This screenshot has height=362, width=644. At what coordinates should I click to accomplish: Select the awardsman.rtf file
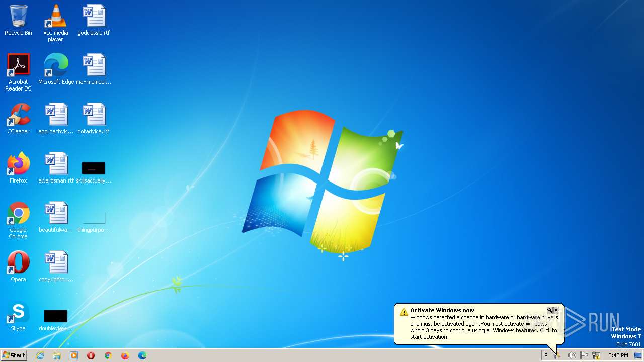[56, 167]
